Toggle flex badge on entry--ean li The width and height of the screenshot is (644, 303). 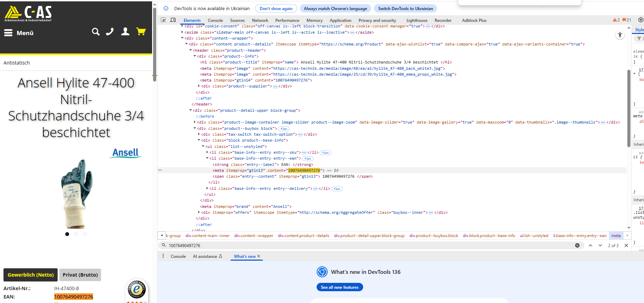(x=308, y=159)
